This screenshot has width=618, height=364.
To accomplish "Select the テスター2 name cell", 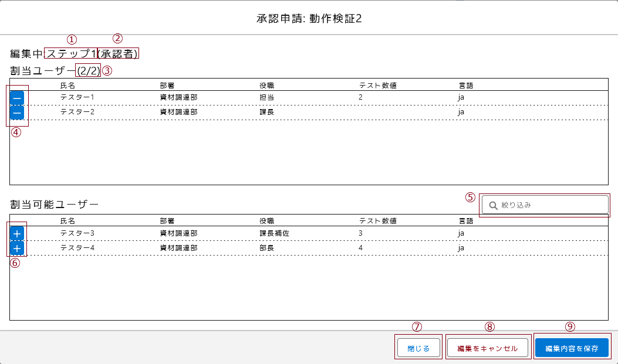I will point(77,112).
